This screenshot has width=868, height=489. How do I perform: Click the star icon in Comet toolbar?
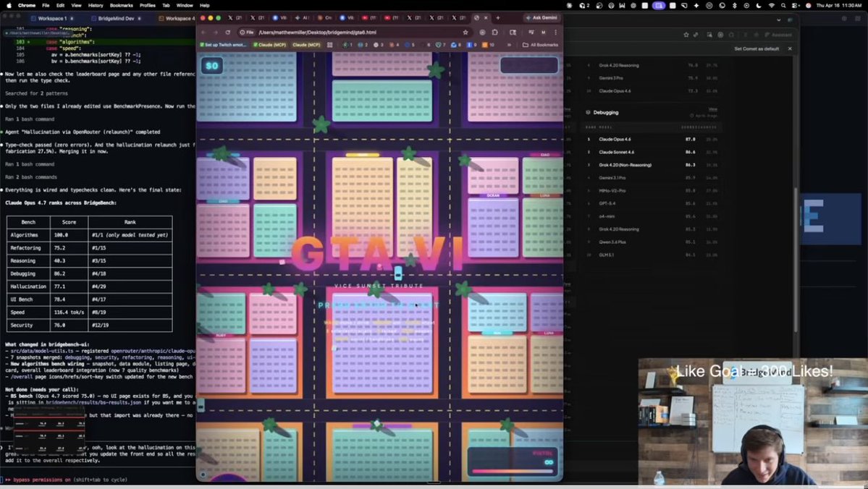click(686, 34)
